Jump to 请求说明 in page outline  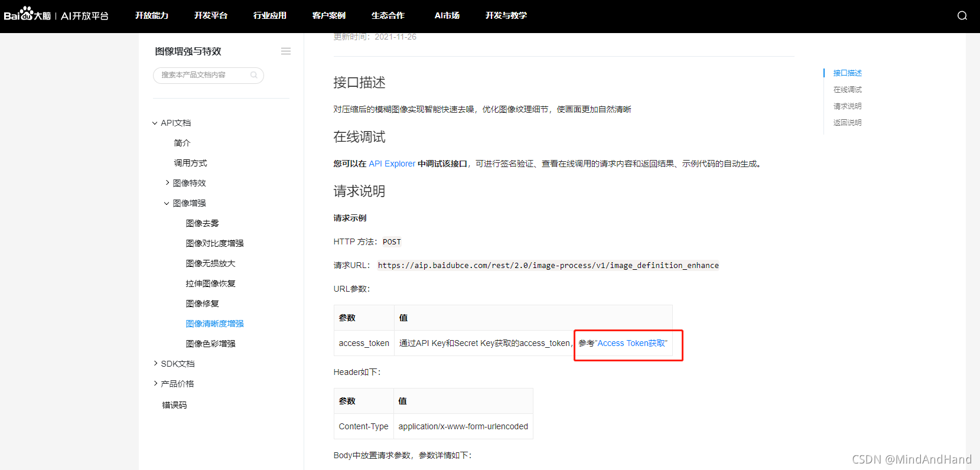pos(847,106)
